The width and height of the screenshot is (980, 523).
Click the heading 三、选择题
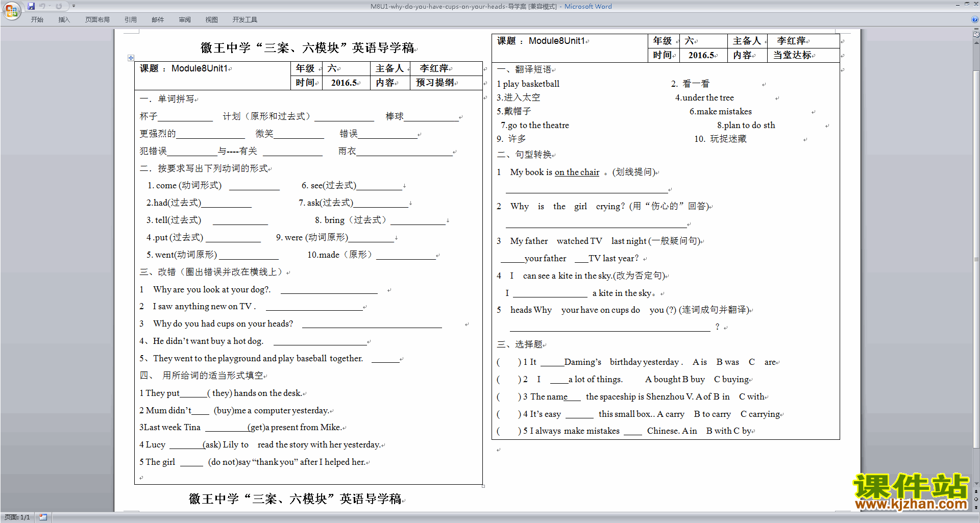click(x=520, y=344)
